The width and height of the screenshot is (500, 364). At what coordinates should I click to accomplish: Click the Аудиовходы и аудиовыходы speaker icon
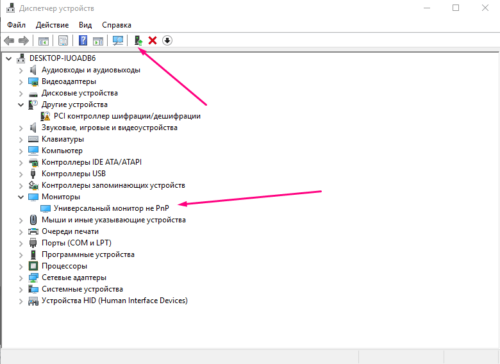click(x=33, y=70)
